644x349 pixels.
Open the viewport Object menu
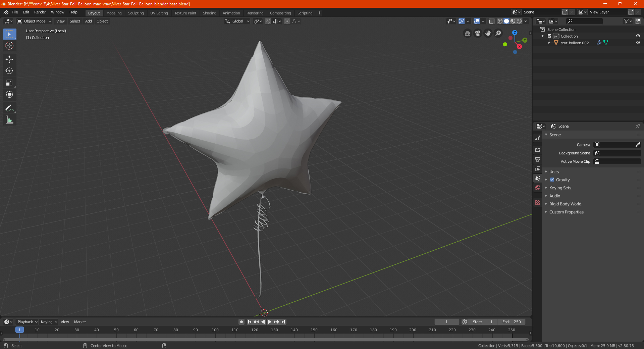click(102, 21)
